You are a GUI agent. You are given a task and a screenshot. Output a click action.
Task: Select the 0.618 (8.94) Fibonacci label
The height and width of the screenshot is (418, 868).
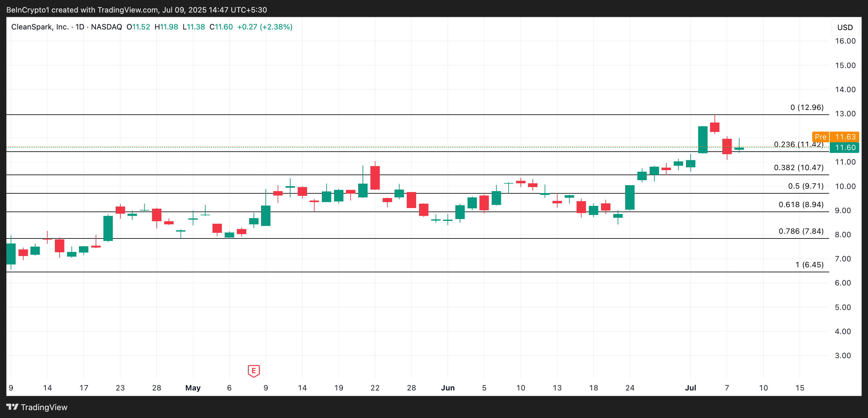click(801, 204)
